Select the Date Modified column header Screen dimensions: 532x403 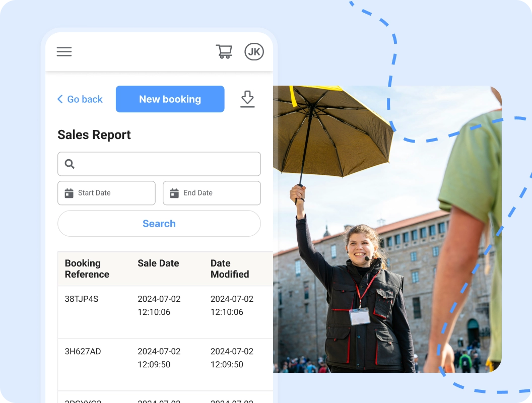pos(230,268)
